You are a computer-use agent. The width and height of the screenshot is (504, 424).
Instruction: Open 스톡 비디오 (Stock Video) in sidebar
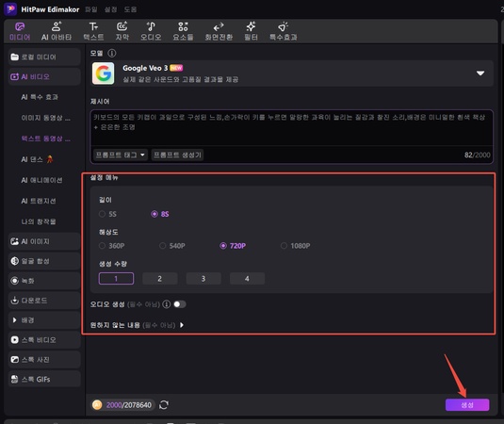pos(44,340)
